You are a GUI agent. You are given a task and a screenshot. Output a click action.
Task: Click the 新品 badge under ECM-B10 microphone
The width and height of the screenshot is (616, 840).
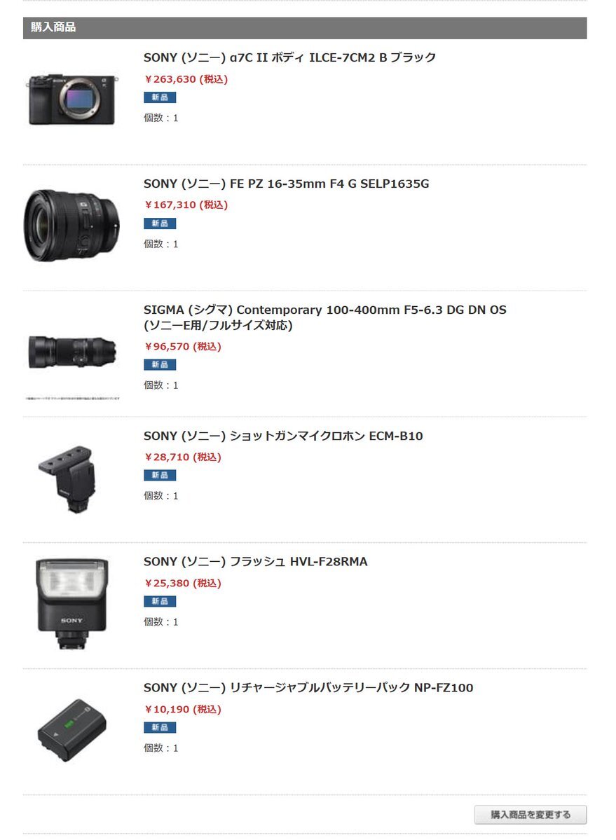point(160,475)
